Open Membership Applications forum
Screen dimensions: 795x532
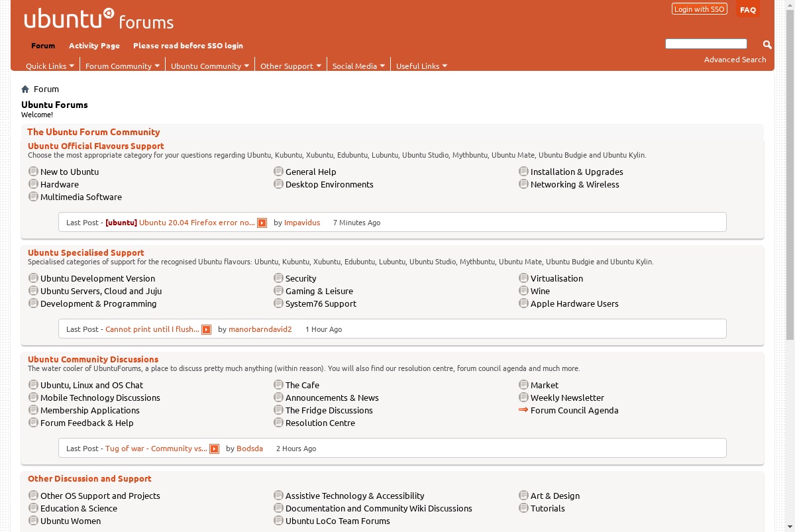point(90,410)
